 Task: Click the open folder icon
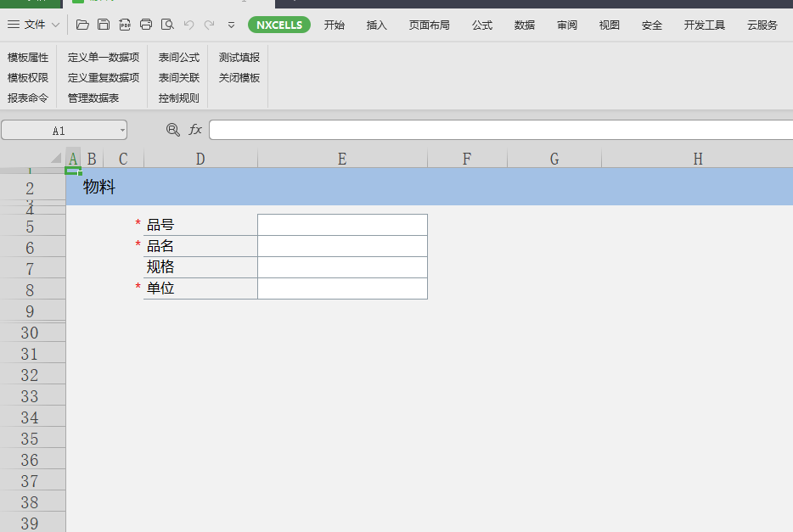click(x=82, y=25)
